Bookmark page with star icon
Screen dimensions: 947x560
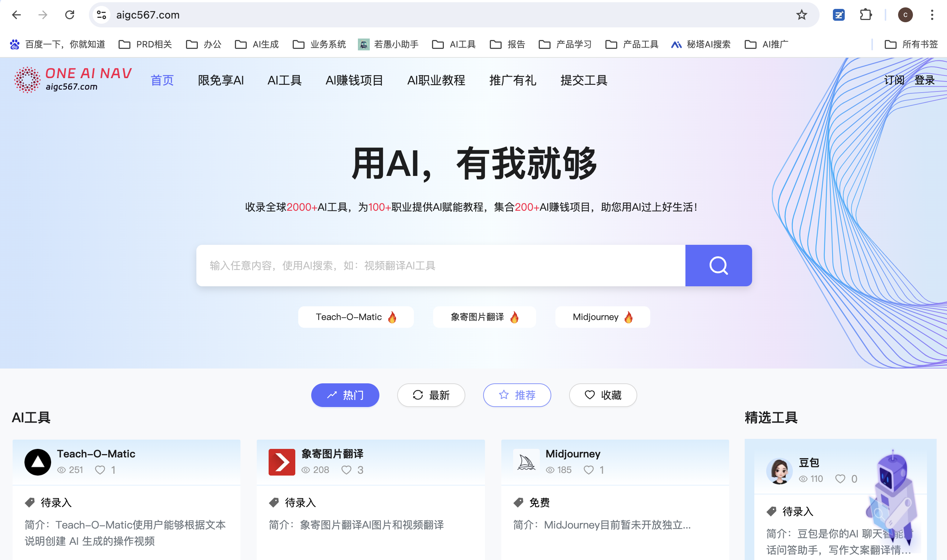(x=801, y=15)
